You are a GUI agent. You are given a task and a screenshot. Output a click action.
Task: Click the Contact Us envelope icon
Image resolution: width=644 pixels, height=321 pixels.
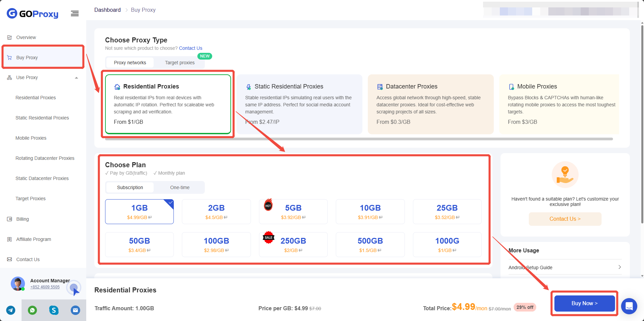click(x=9, y=259)
